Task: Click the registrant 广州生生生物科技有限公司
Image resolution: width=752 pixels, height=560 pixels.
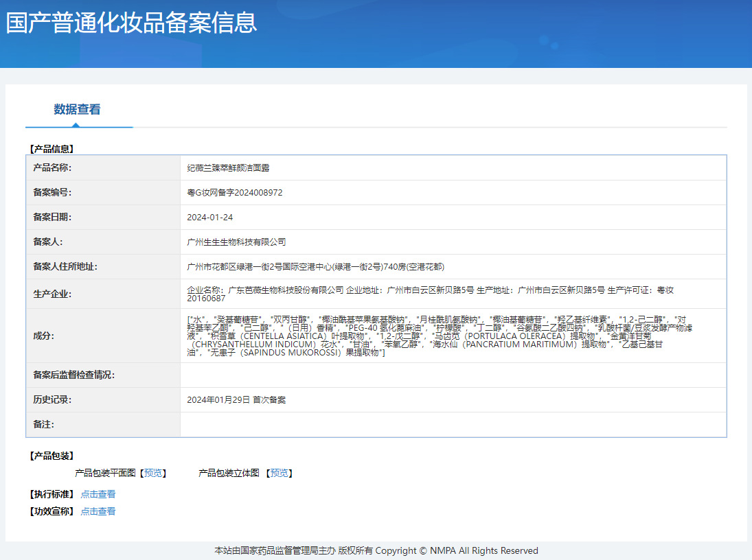Action: tap(236, 242)
